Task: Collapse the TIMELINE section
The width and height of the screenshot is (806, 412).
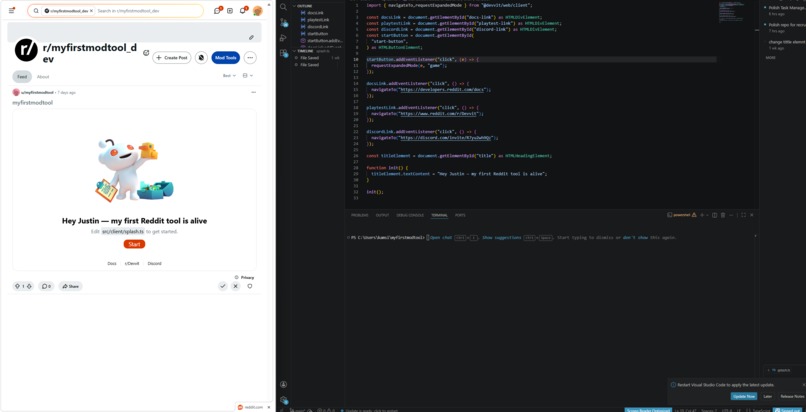Action: coord(307,51)
